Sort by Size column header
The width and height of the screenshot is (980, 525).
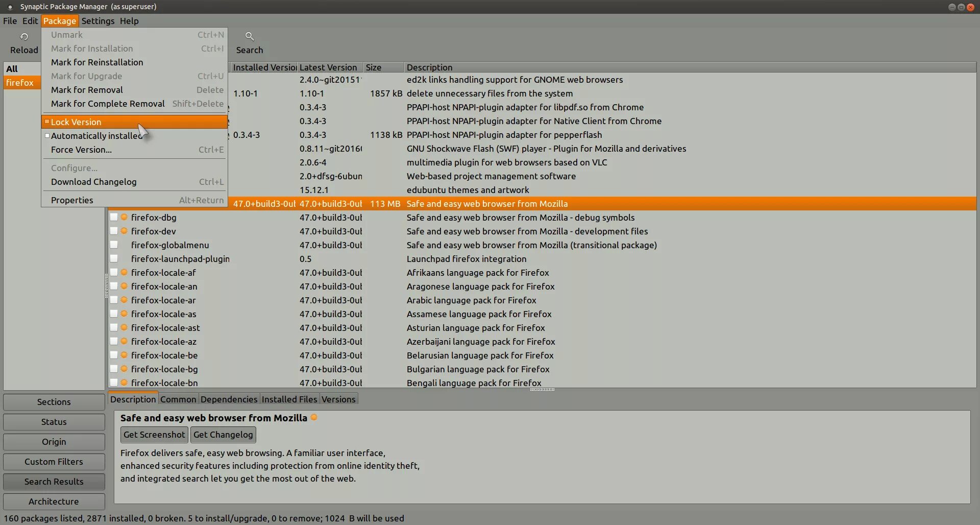(384, 67)
